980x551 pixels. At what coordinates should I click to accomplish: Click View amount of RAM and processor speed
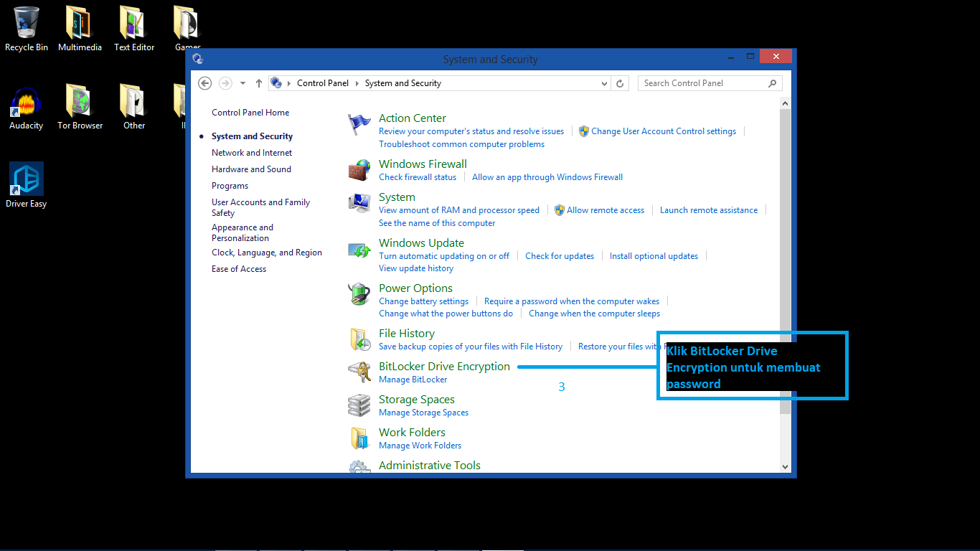click(x=459, y=210)
